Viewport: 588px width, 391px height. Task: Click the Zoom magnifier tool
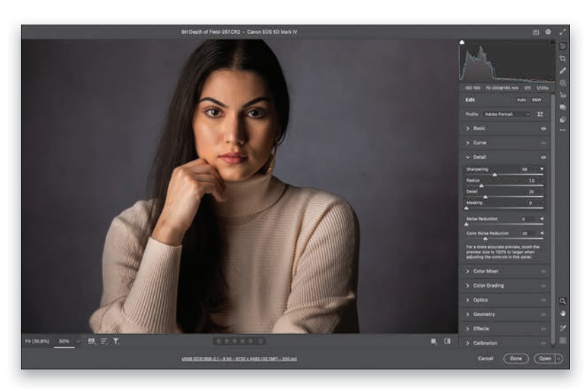click(562, 301)
